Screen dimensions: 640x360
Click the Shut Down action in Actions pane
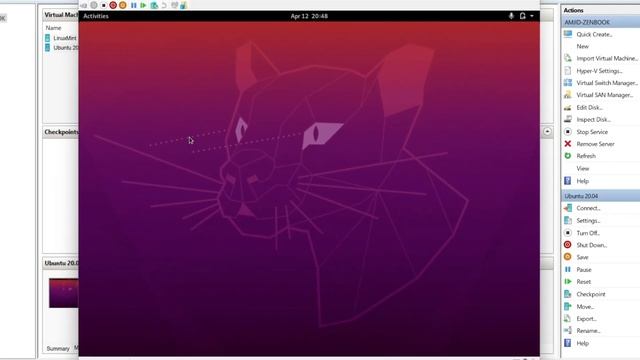click(591, 245)
